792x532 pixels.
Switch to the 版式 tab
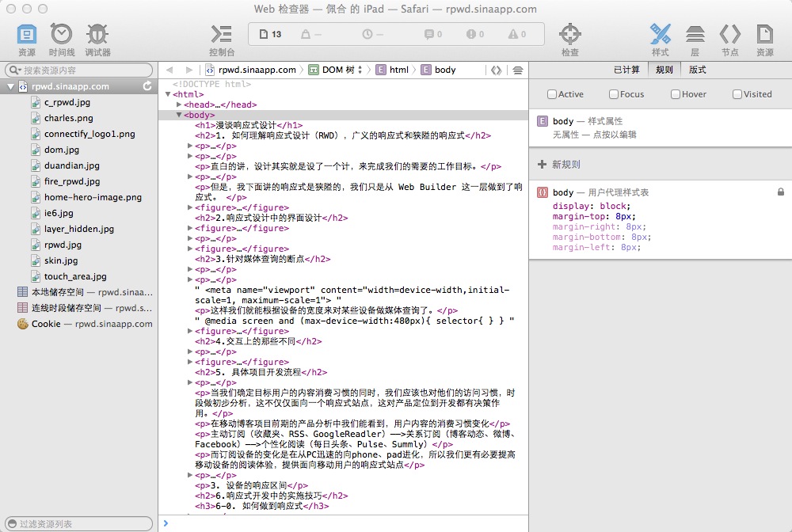click(697, 70)
